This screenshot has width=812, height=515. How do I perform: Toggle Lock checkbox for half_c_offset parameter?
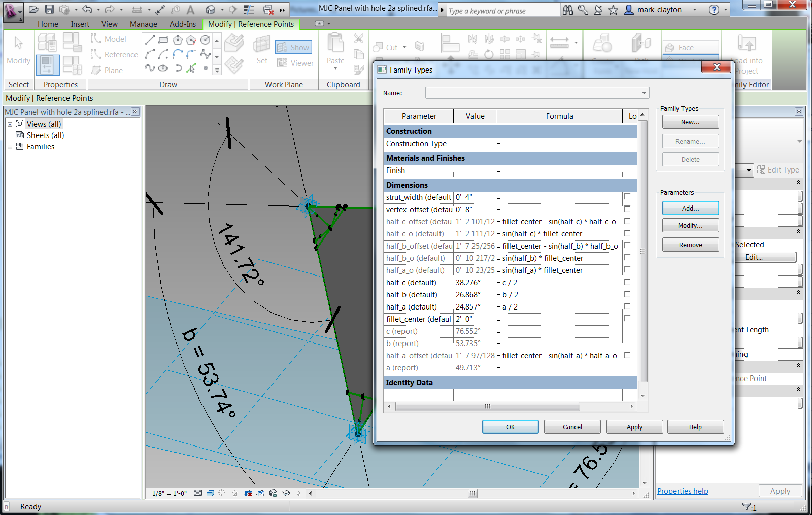tap(627, 221)
